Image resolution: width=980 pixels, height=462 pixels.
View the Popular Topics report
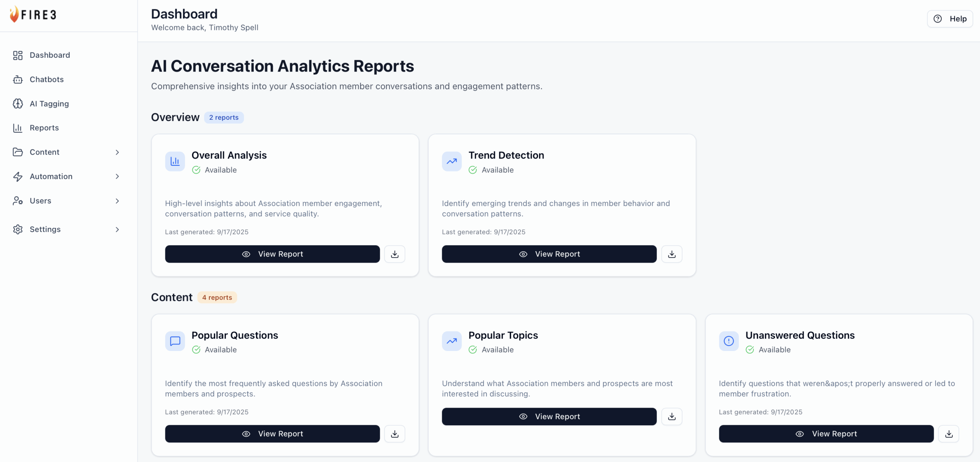549,416
